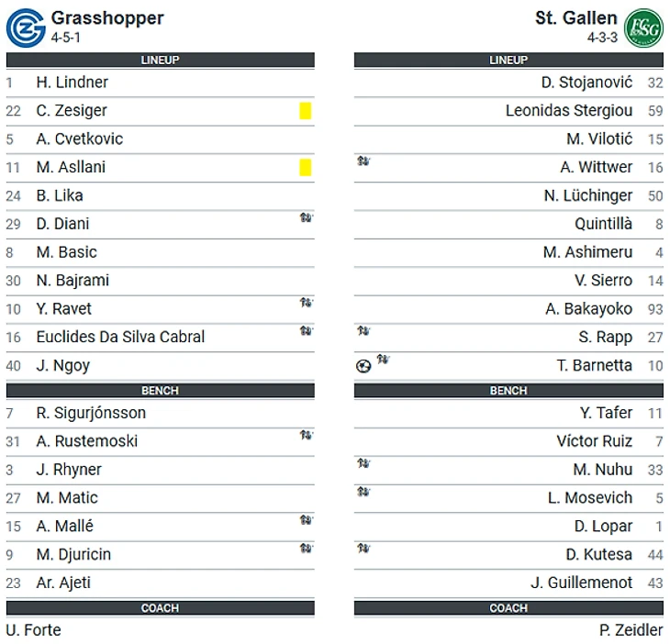Click S. Rapp's substitution icon

[363, 331]
